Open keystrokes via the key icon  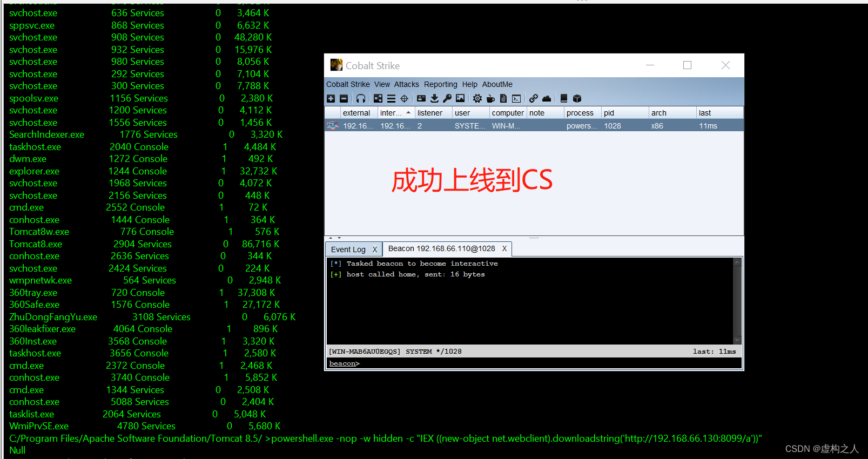pyautogui.click(x=447, y=98)
